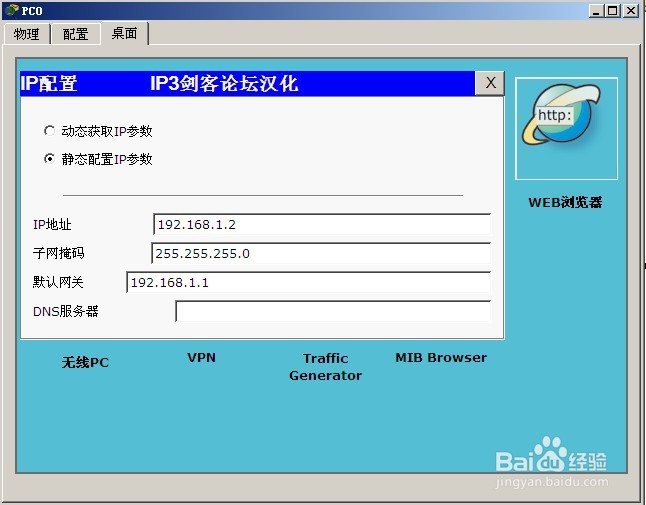Click the IP配置 dialog title text

(49, 83)
